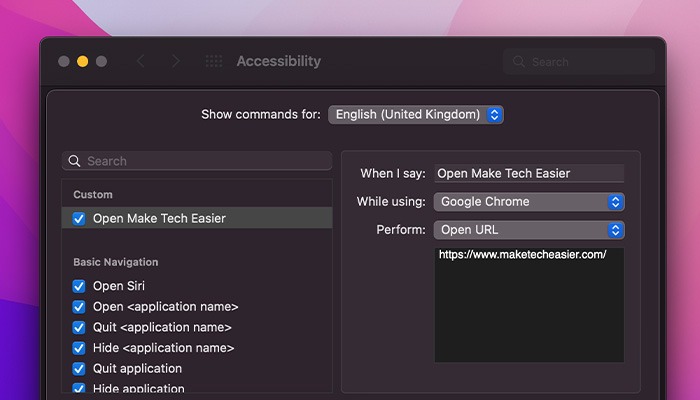Click the When I say text field
Screen dimensions: 700x400
coord(529,173)
